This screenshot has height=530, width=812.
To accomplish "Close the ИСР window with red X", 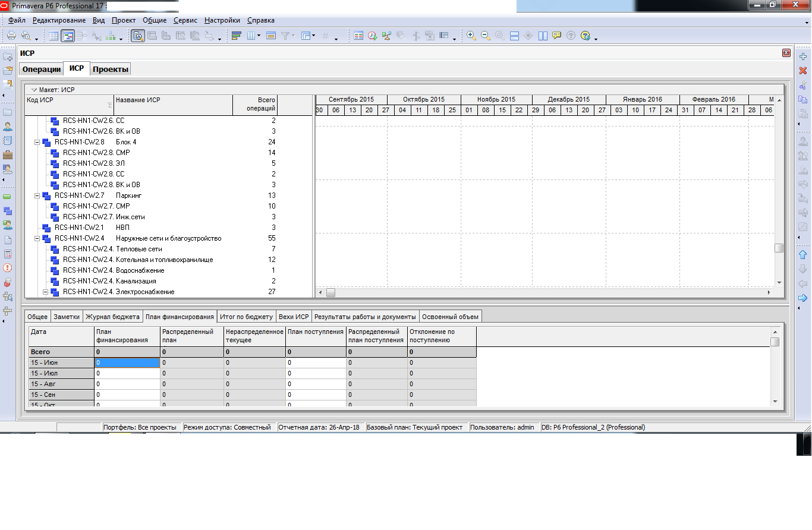I will pyautogui.click(x=786, y=53).
